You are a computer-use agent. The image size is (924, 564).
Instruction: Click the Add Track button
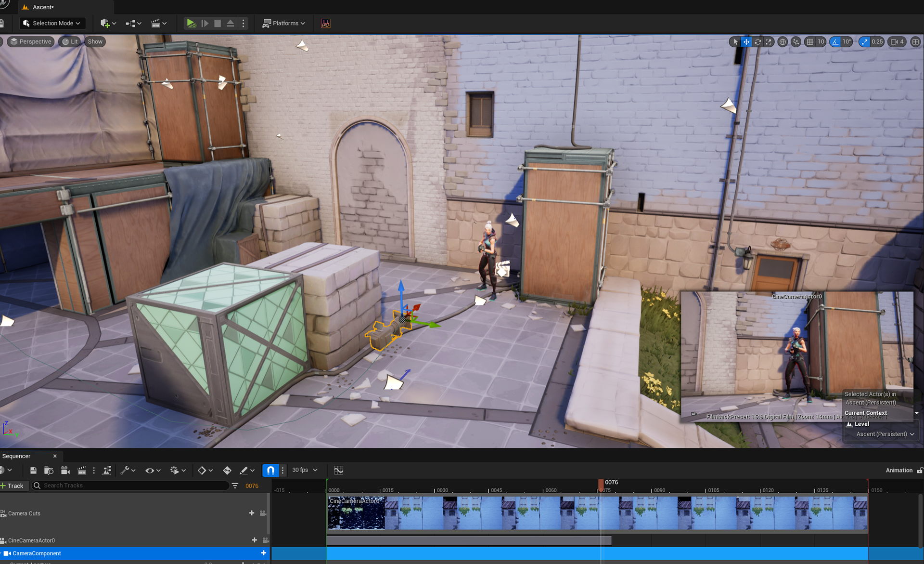point(13,485)
